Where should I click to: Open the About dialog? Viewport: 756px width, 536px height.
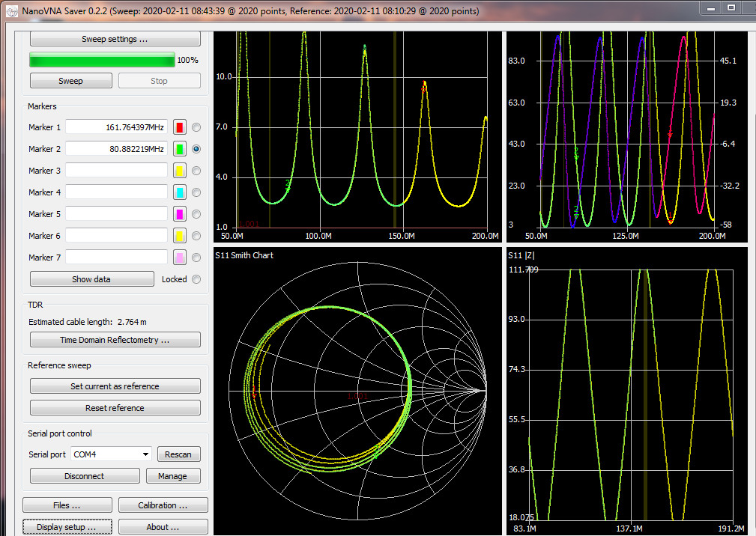tap(163, 527)
